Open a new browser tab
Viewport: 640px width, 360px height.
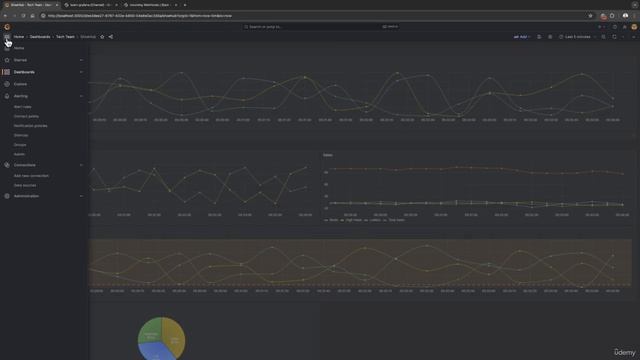[x=185, y=5]
